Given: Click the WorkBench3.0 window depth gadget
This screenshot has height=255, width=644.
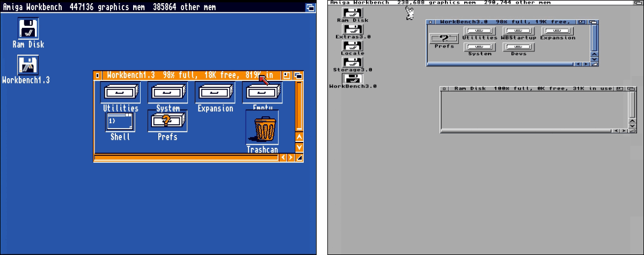Looking at the screenshot, I should (x=592, y=21).
